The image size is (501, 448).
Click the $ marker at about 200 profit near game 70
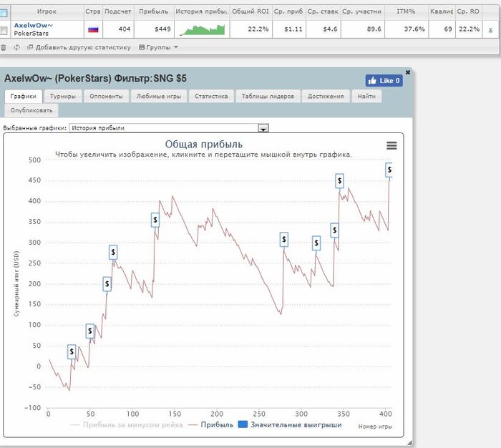click(107, 283)
